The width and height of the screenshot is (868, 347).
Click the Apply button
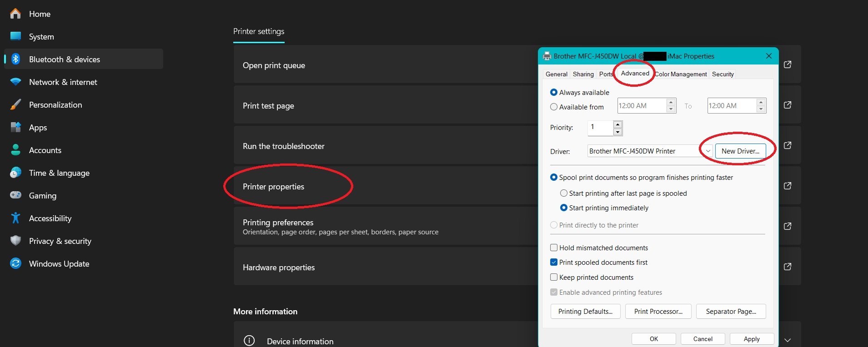click(x=752, y=339)
